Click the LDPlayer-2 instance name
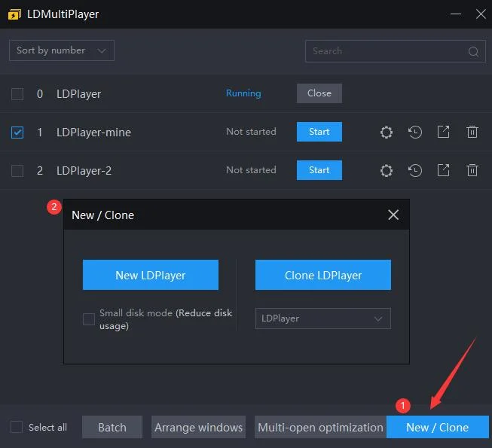This screenshot has height=448, width=492. 84,171
